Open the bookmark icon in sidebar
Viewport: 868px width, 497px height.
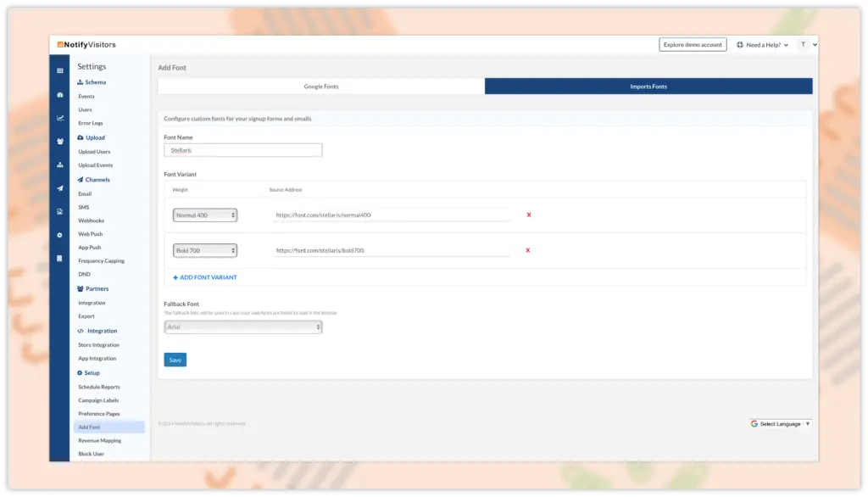pyautogui.click(x=59, y=258)
